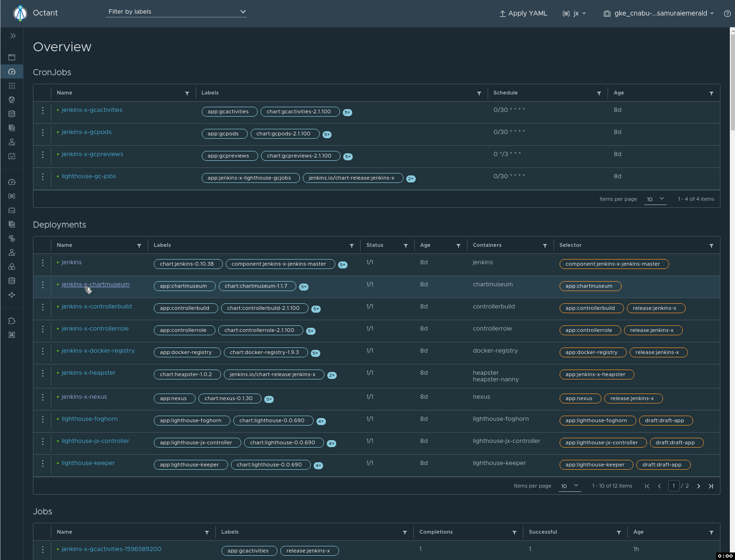Open the Applications section icon
Image resolution: width=735 pixels, height=560 pixels.
click(12, 57)
